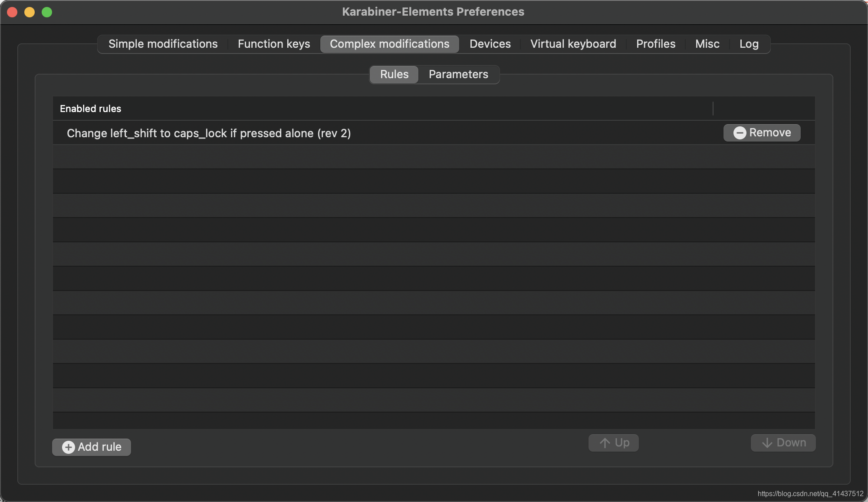The width and height of the screenshot is (868, 502).
Task: Switch to the Profiles tab
Action: (x=655, y=44)
